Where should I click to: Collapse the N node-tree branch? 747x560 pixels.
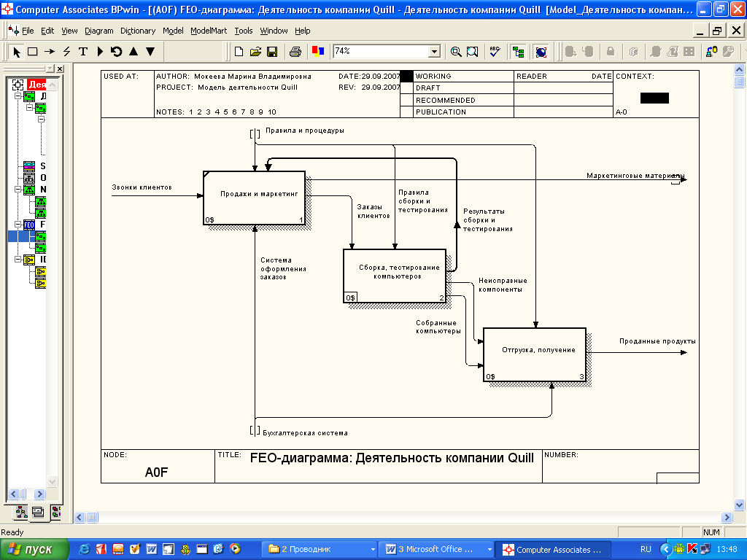pos(18,189)
